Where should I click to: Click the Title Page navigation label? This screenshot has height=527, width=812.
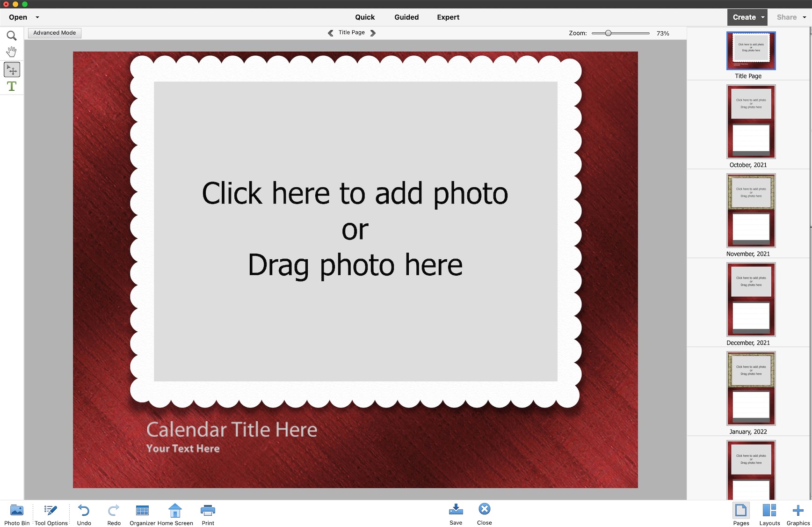tap(352, 33)
